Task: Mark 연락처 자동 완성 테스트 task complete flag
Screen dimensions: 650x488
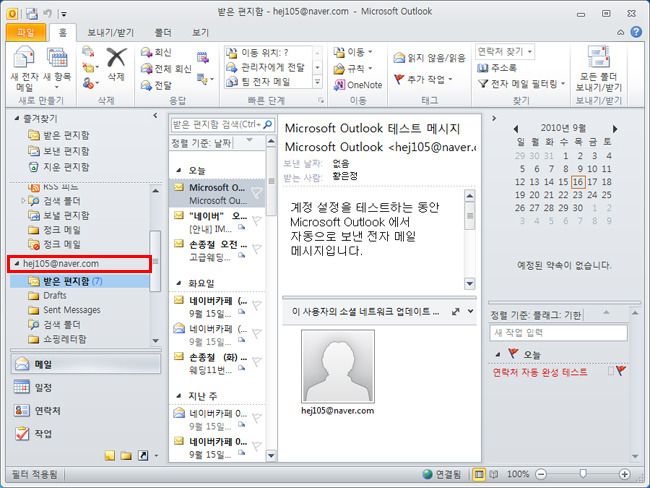Action: click(x=621, y=370)
